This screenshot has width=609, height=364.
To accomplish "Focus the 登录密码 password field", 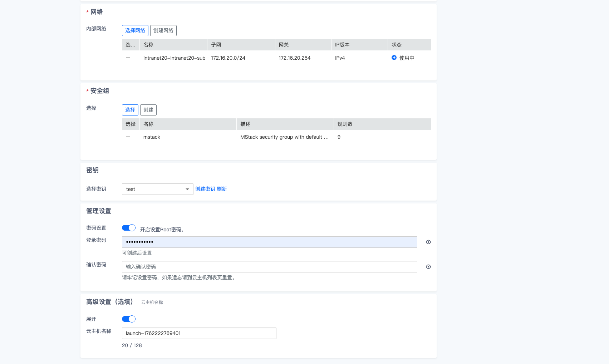I will tap(269, 242).
